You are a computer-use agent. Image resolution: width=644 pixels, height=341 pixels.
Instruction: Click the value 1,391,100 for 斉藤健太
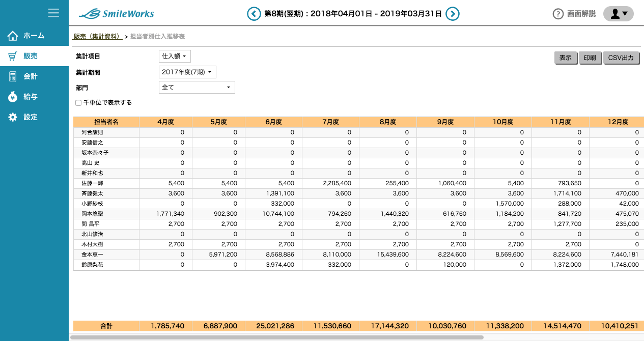click(x=279, y=193)
